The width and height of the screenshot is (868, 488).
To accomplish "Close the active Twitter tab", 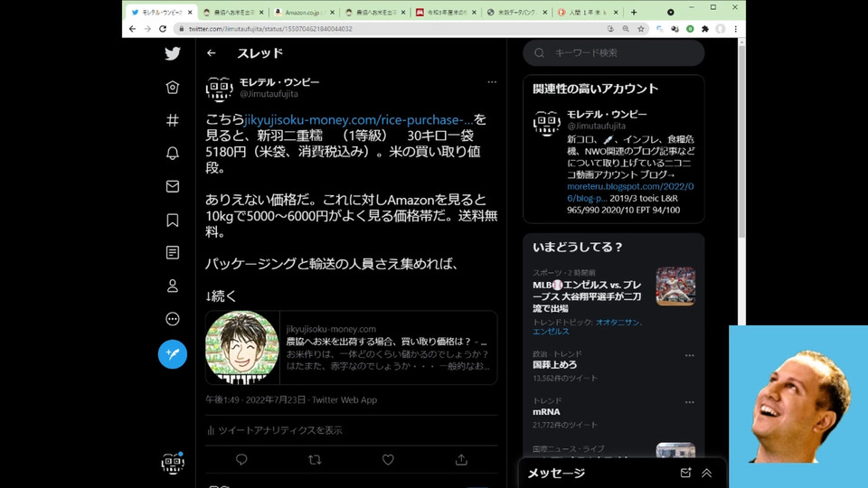I will click(190, 12).
